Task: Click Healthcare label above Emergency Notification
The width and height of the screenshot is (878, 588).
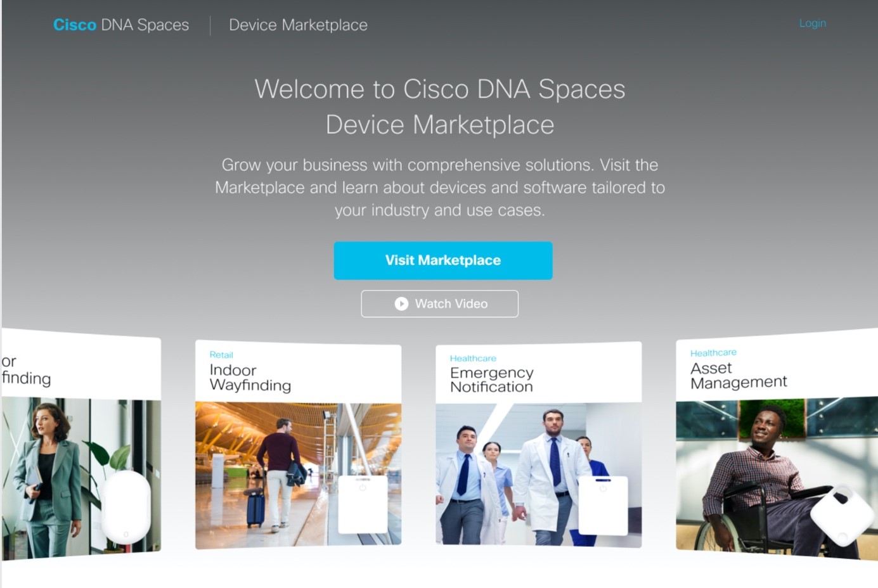Action: coord(473,359)
